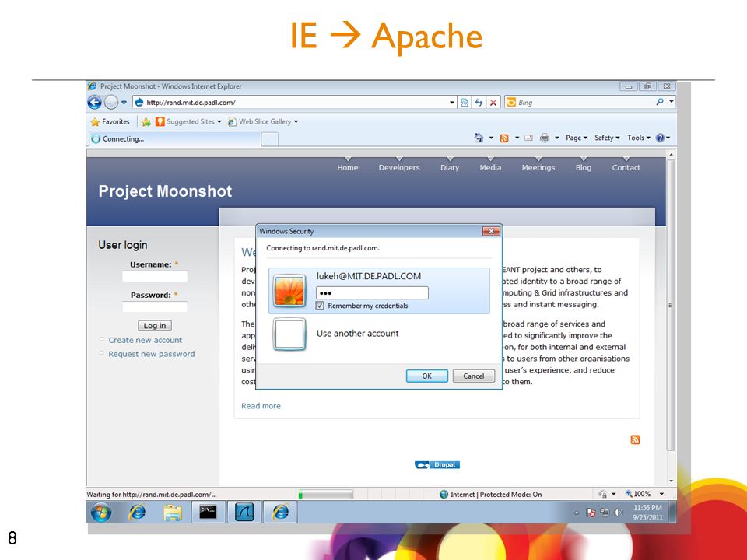Open Web Slice Gallery dropdown
Viewport: 747px width, 560px height.
(x=263, y=122)
